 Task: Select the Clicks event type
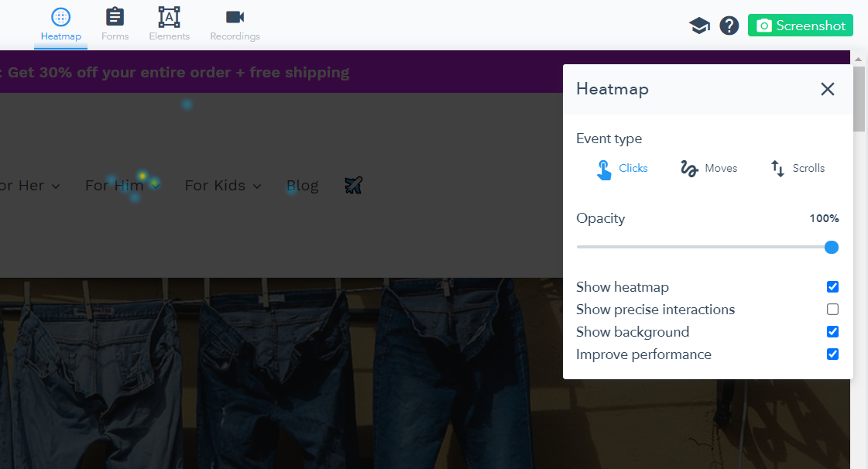[x=623, y=168]
